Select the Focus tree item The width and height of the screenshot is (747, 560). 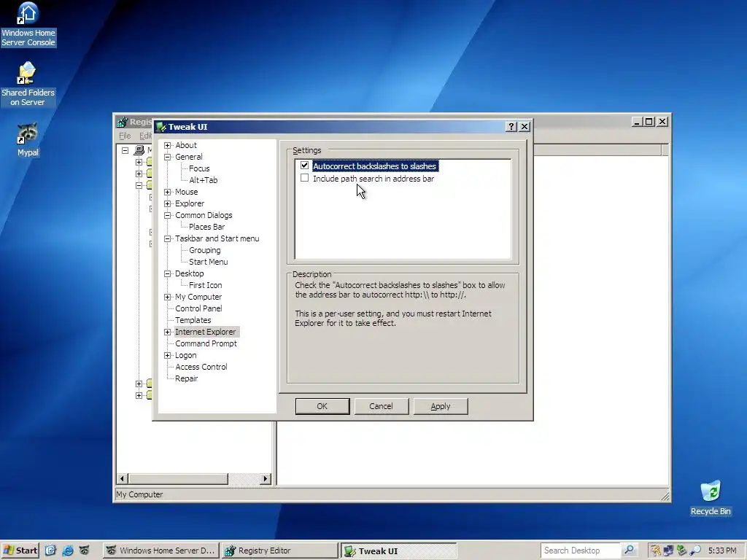click(199, 168)
